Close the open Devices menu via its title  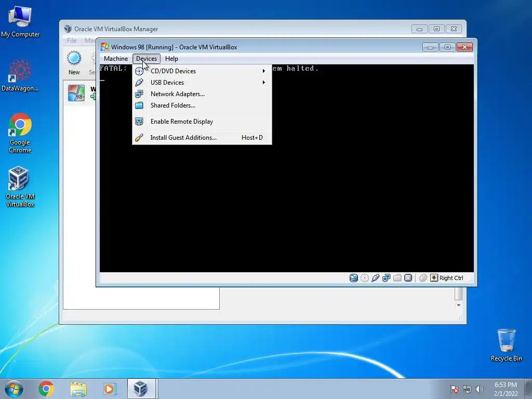[x=146, y=58]
